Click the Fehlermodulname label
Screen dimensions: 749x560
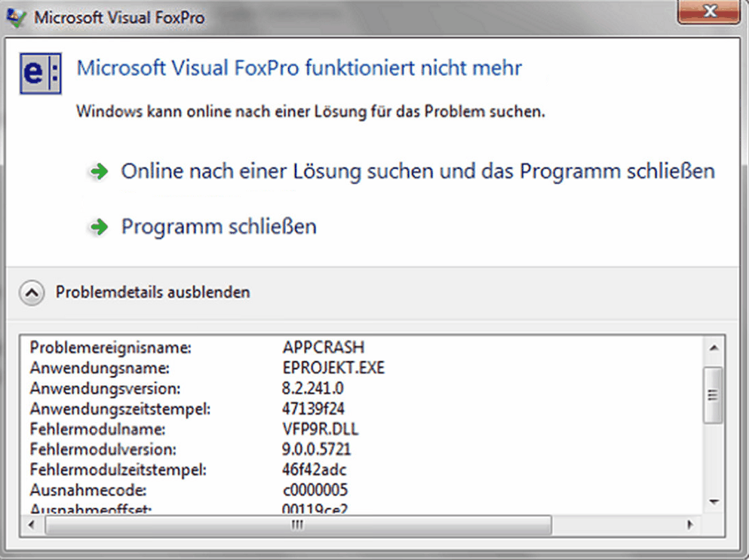[x=97, y=430]
